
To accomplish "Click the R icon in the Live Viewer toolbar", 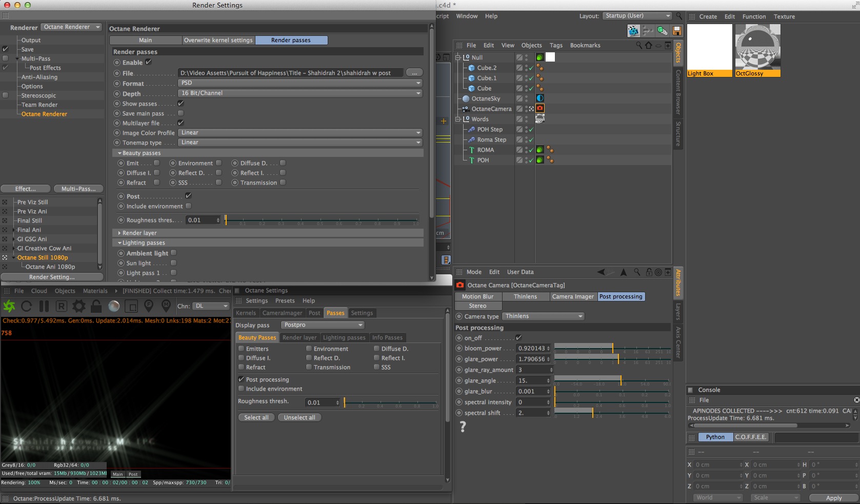I will [x=62, y=306].
